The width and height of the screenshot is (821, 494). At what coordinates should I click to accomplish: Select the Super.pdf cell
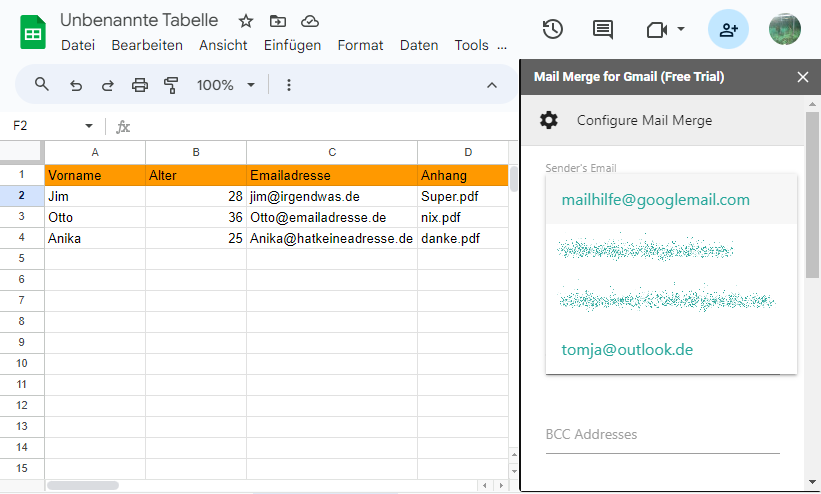coord(463,196)
